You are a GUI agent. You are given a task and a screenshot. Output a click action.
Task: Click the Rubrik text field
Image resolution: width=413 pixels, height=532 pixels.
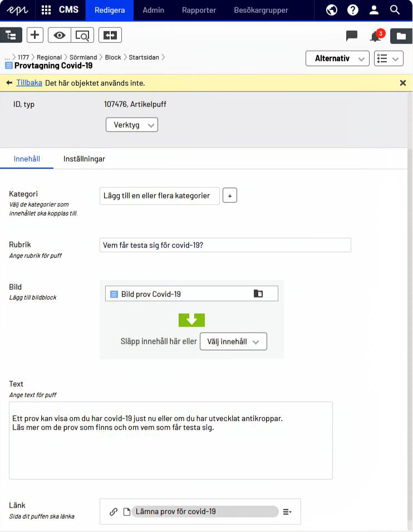(225, 245)
